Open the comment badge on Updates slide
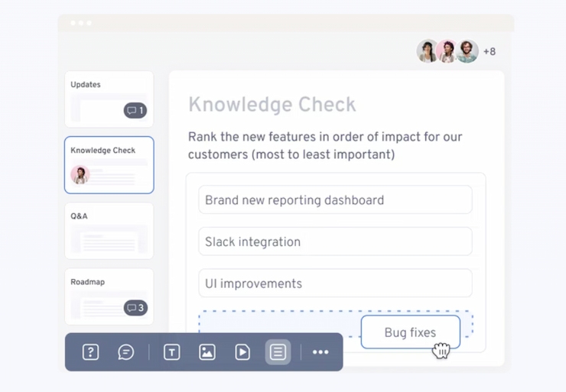566x392 pixels. coord(135,110)
